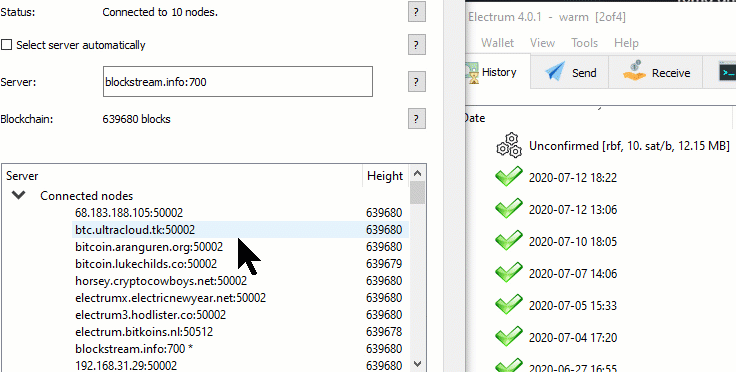
Task: Select node bitcoin.lukechilds.co:50002
Action: pos(240,264)
